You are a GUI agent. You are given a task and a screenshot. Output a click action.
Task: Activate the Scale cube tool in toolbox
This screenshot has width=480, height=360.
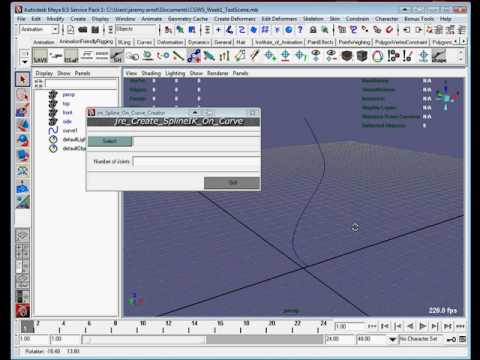[22, 156]
